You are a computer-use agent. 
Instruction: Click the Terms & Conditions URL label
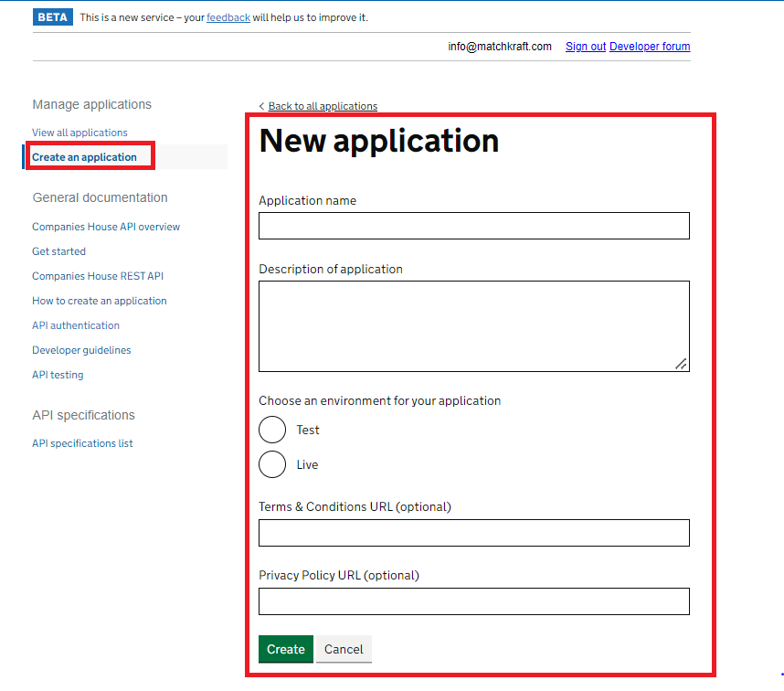pos(355,507)
